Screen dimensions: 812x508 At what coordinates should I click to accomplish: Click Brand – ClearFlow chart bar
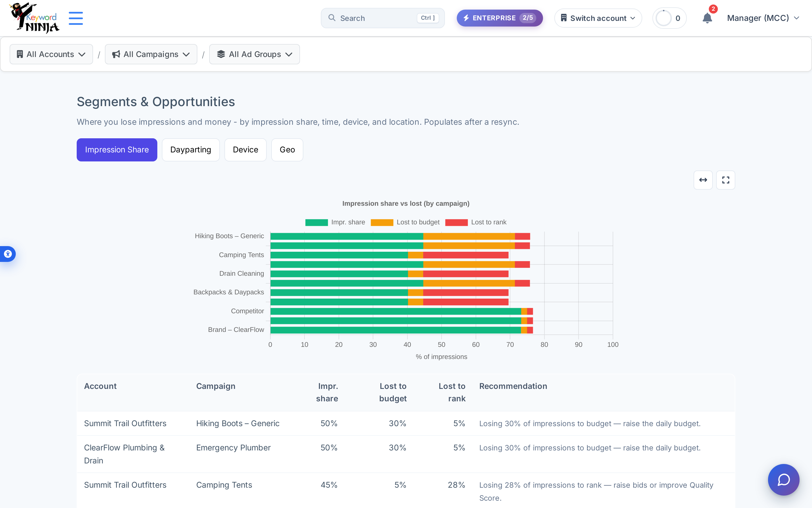point(402,330)
